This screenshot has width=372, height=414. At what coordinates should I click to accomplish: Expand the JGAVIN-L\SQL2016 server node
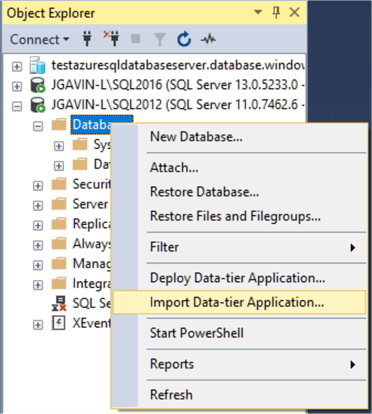(17, 87)
